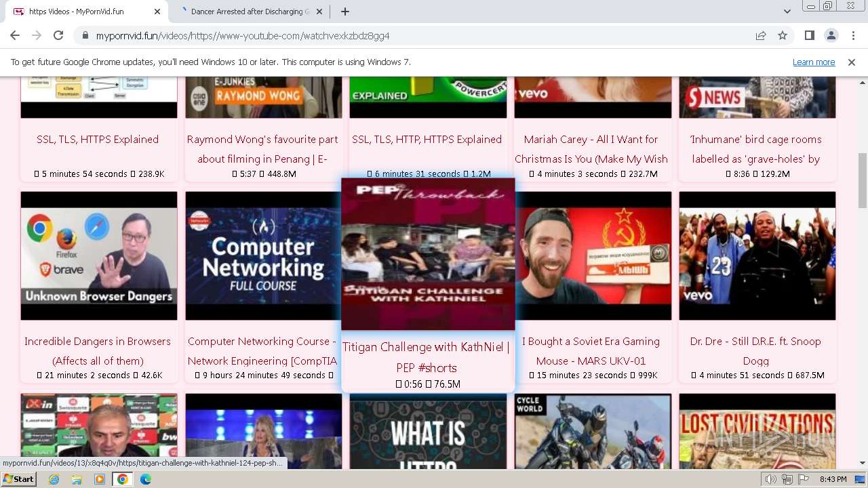The width and height of the screenshot is (868, 488).
Task: Open File Explorer from taskbar
Action: click(77, 479)
